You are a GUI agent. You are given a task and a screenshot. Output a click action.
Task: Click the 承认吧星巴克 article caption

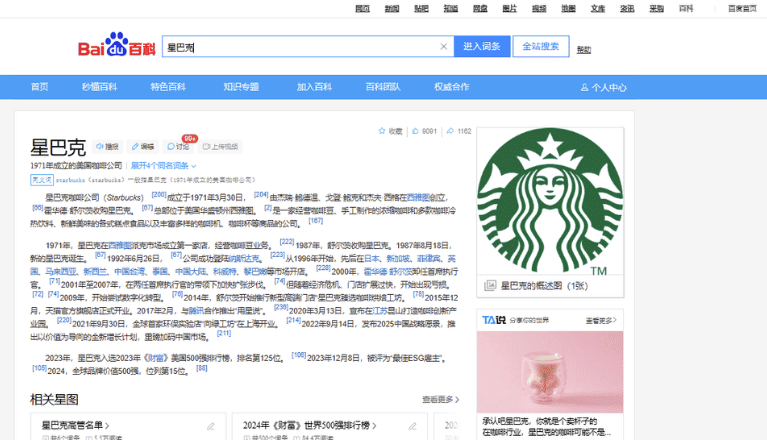coord(546,426)
